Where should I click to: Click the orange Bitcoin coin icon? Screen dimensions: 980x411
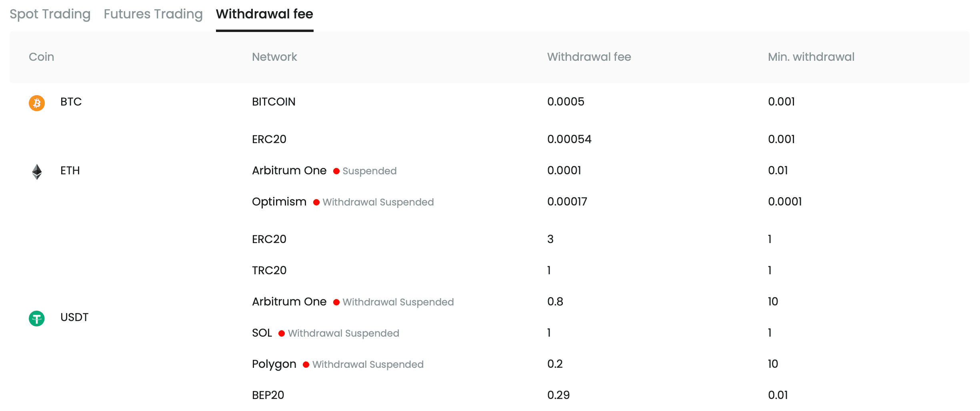coord(37,103)
